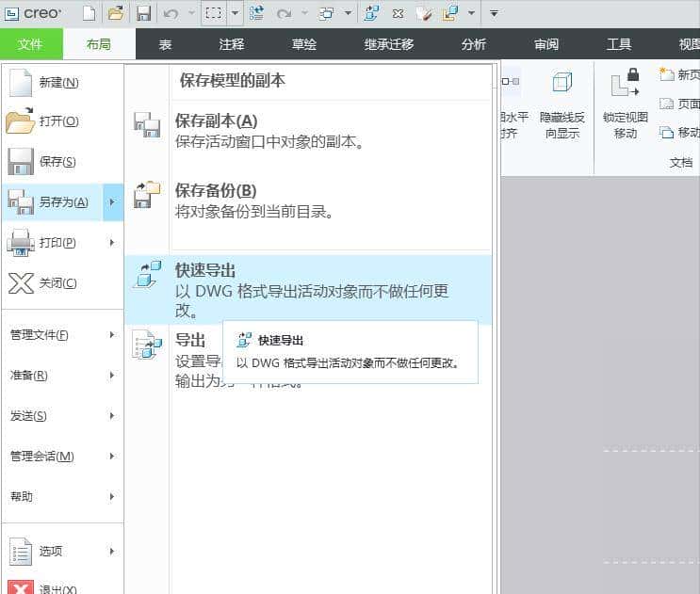The height and width of the screenshot is (594, 700).
Task: Click the move sheet icon in 文档 group
Action: (x=666, y=133)
